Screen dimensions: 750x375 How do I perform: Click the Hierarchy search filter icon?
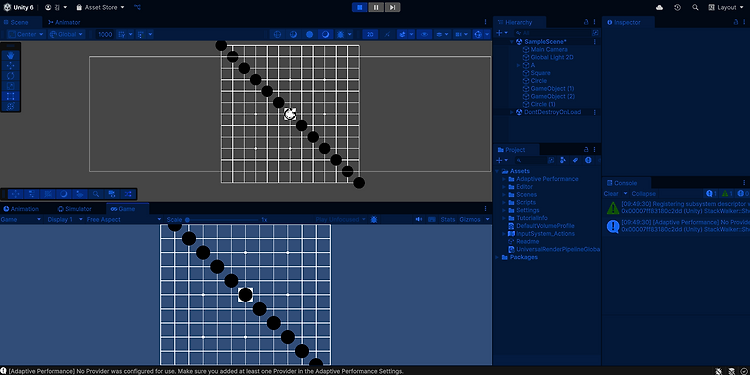click(x=595, y=33)
